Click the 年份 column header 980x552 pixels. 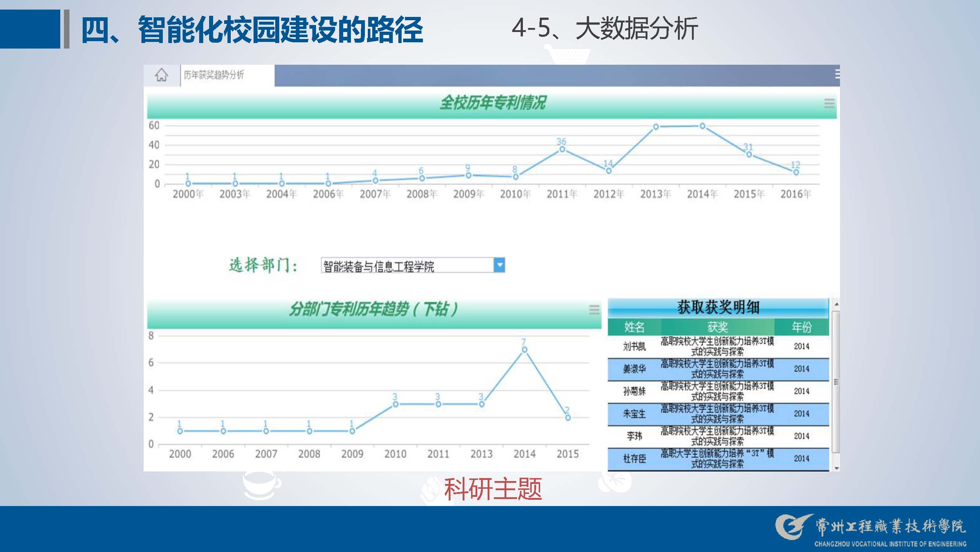(x=801, y=327)
